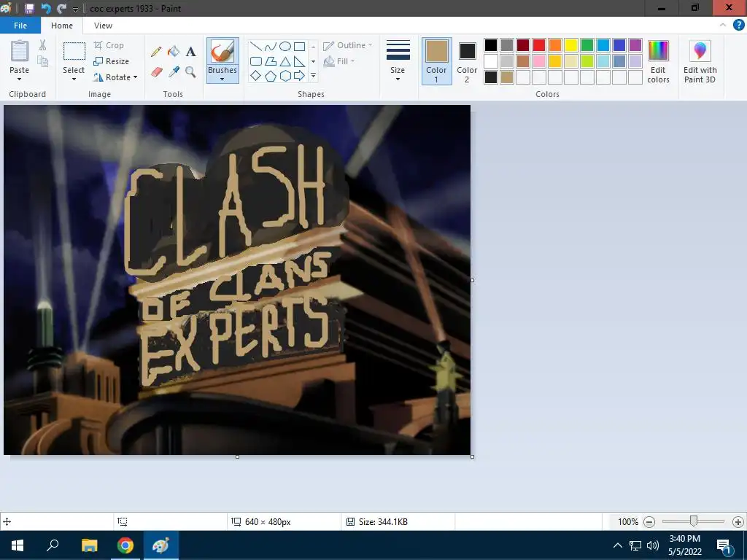
Task: Choose the Polygon shape
Action: [271, 61]
